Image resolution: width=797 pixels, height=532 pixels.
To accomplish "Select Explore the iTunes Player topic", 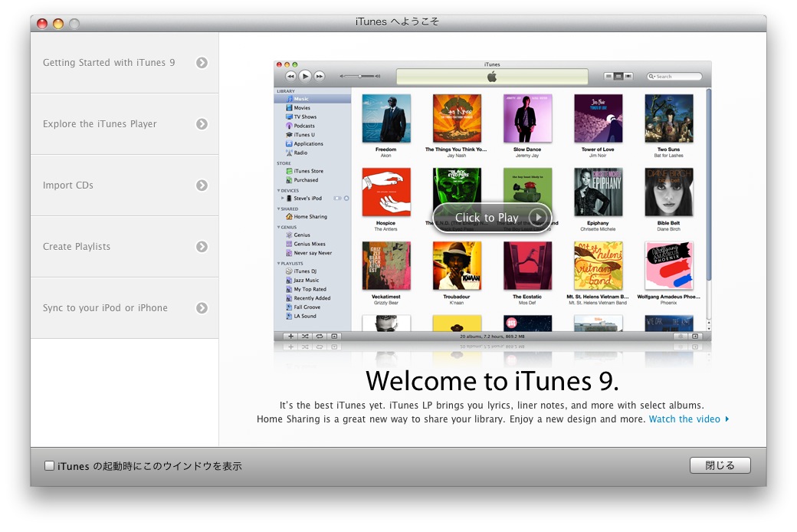I will pos(124,124).
